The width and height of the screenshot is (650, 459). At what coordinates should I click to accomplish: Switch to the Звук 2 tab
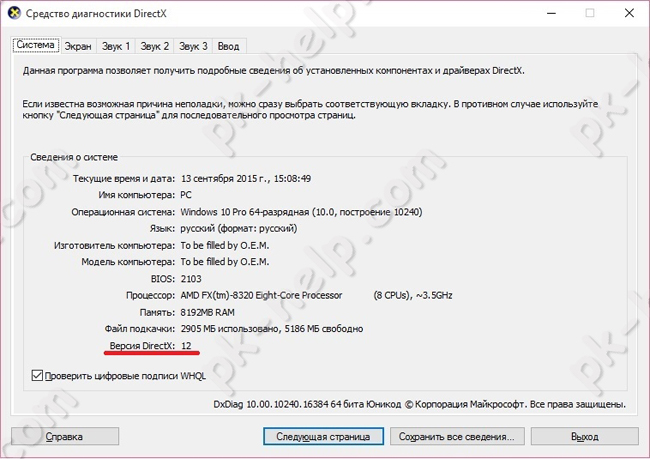(155, 46)
